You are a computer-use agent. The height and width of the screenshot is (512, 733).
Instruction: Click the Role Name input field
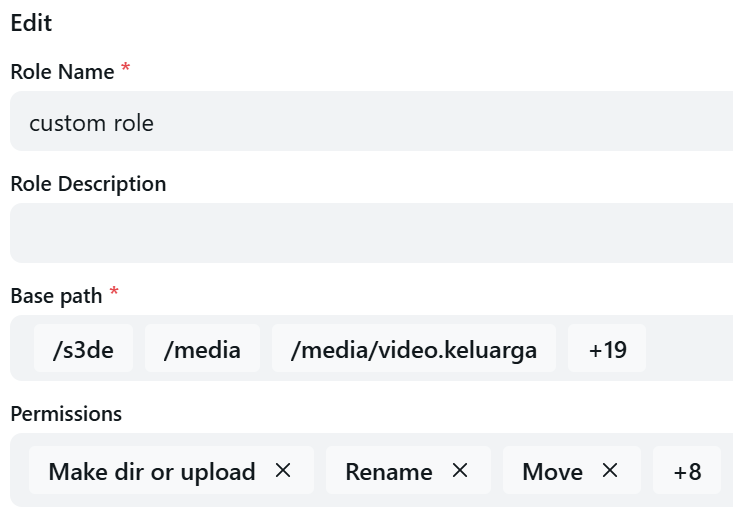coord(370,122)
